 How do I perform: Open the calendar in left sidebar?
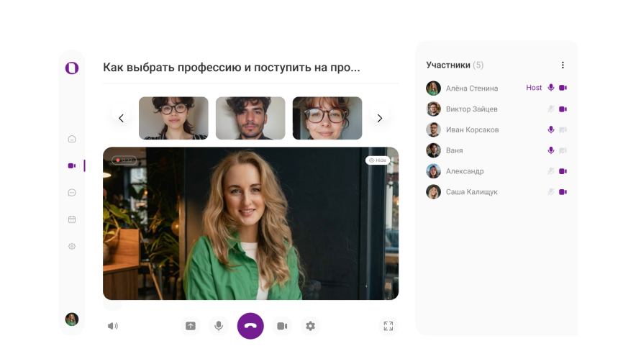pyautogui.click(x=72, y=219)
